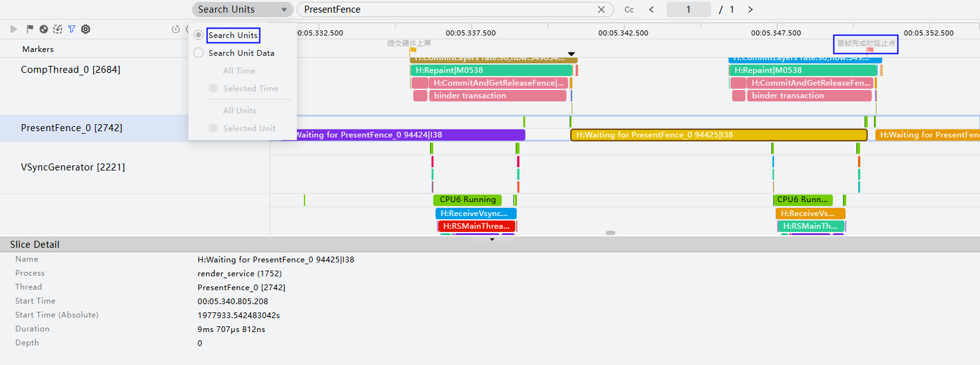Toggle the Cc case-sensitive search option
980x365 pixels.
coord(629,10)
